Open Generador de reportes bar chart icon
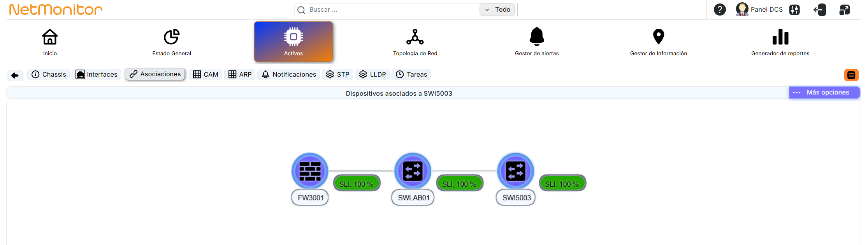 [780, 37]
